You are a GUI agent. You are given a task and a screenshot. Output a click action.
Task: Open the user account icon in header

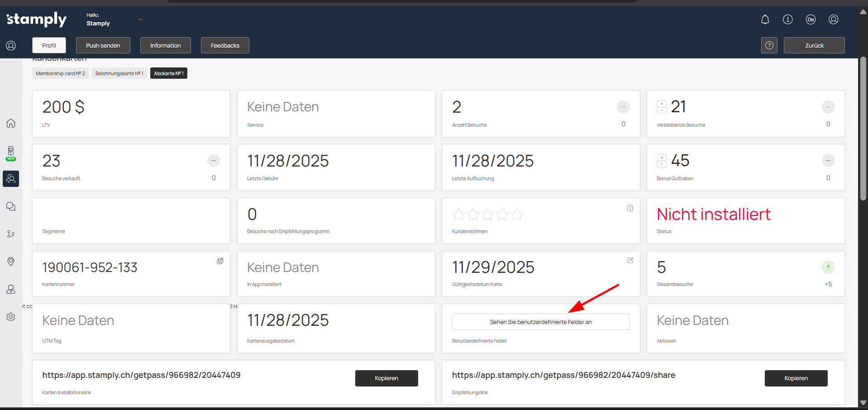[833, 19]
